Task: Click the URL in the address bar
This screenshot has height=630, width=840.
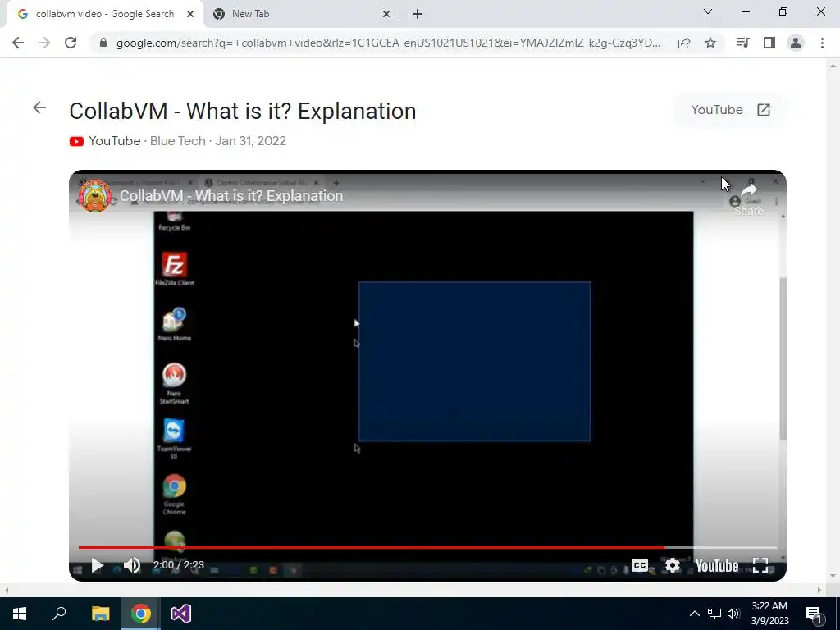Action: click(x=388, y=43)
